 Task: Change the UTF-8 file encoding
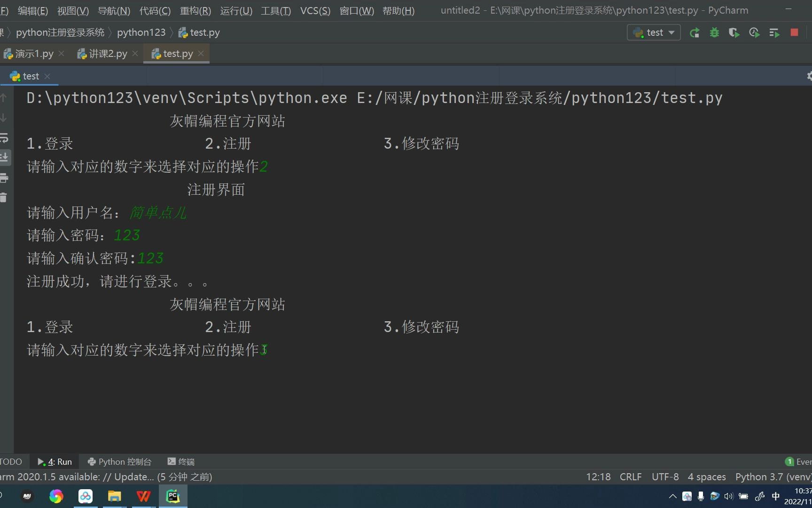665,477
